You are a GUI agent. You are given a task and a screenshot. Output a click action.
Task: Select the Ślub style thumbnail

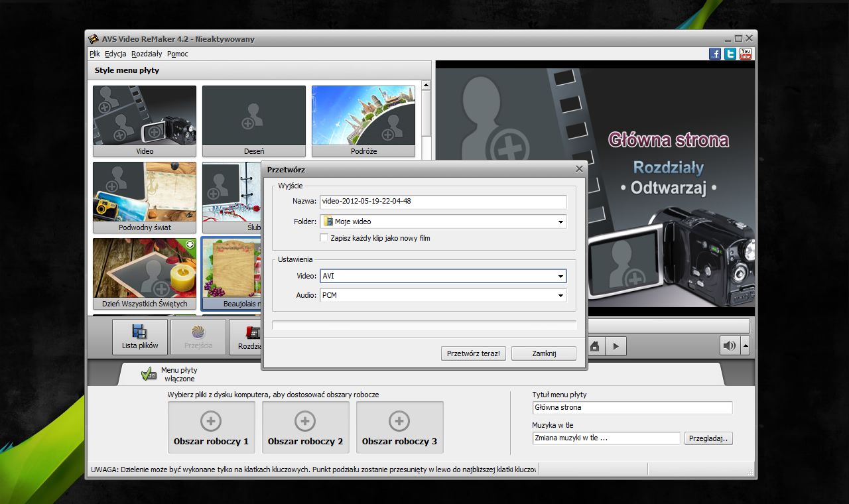231,197
